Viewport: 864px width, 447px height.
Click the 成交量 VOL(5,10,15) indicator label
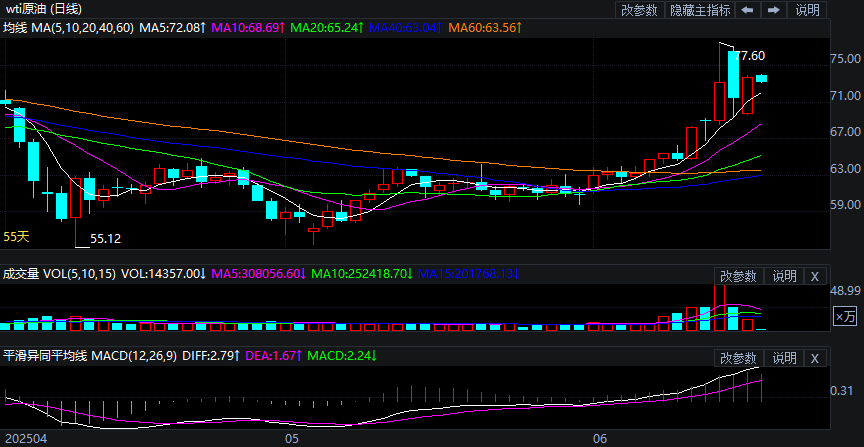58,273
